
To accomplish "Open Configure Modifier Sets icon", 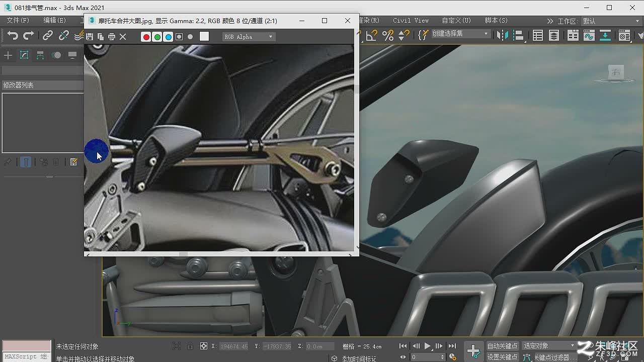I will tap(74, 162).
